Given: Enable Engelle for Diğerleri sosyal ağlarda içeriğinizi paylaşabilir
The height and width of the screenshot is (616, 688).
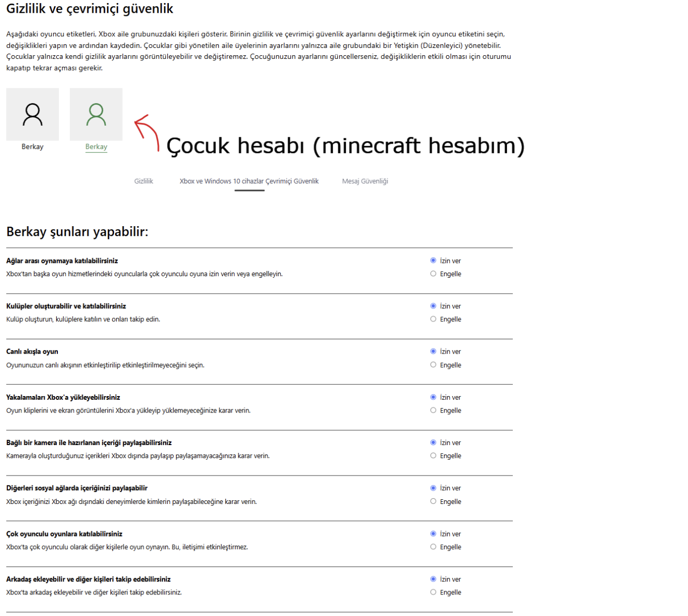Looking at the screenshot, I should tap(433, 501).
